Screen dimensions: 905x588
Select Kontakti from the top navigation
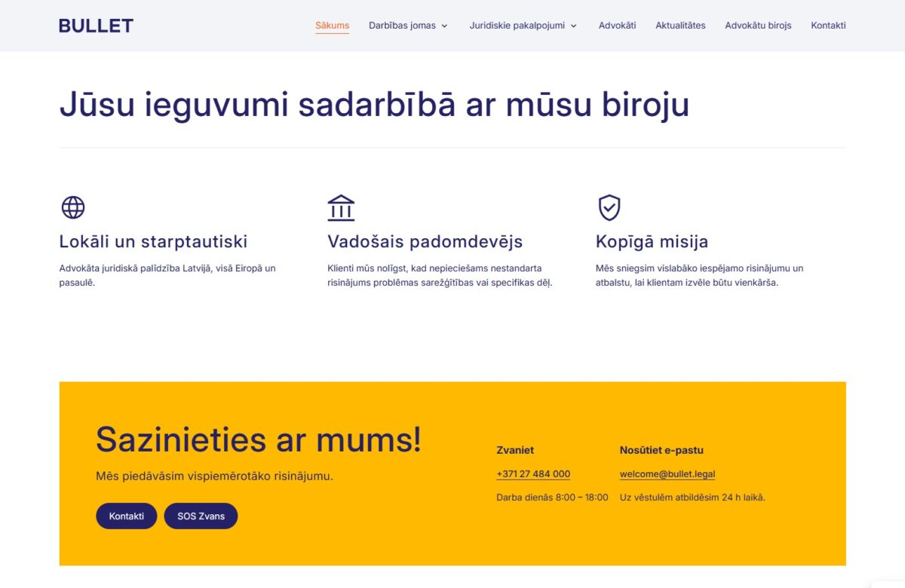click(x=828, y=25)
